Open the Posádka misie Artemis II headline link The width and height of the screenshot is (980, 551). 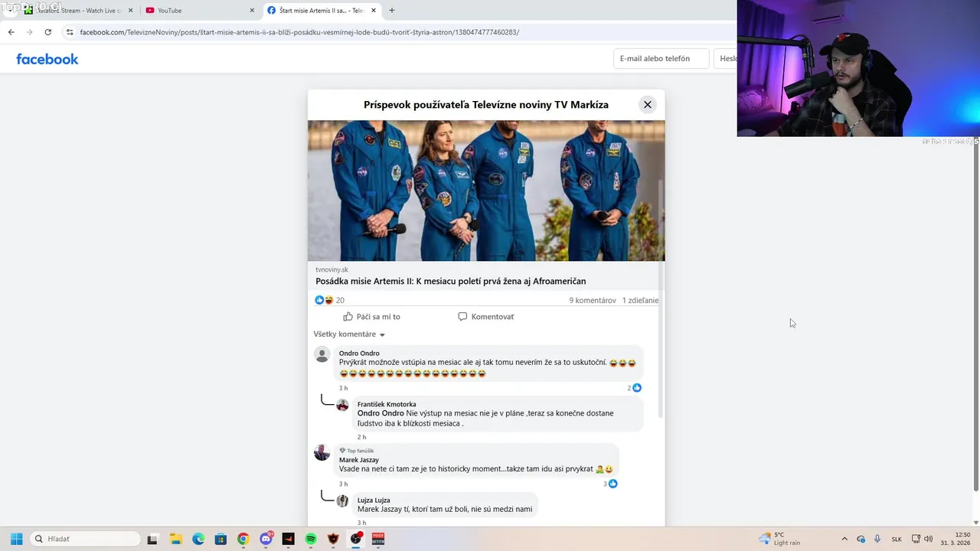[451, 282]
